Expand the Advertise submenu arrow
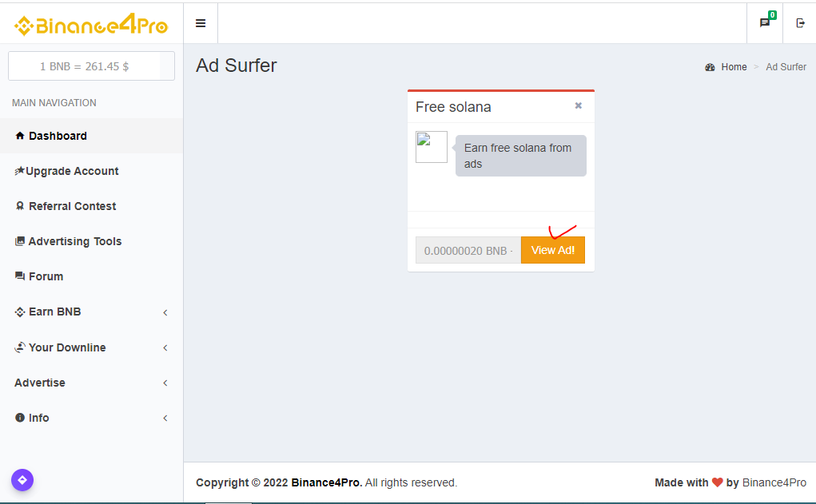The image size is (816, 504). click(165, 383)
